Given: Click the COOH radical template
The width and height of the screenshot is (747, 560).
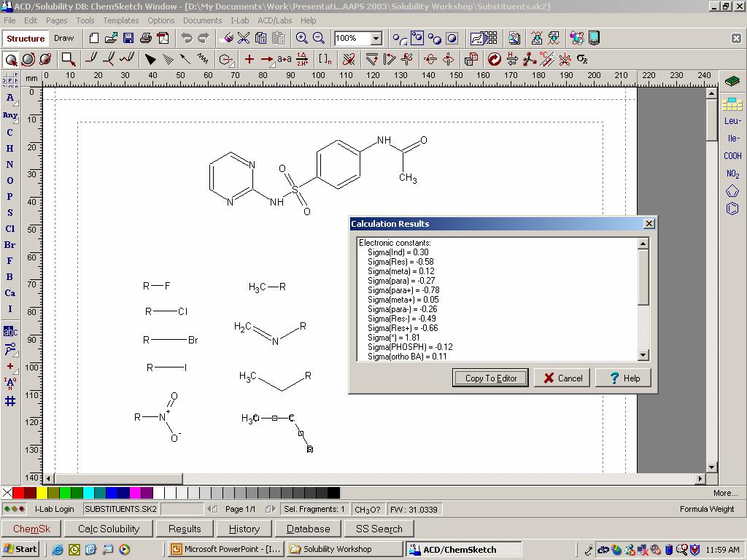Looking at the screenshot, I should pyautogui.click(x=732, y=156).
